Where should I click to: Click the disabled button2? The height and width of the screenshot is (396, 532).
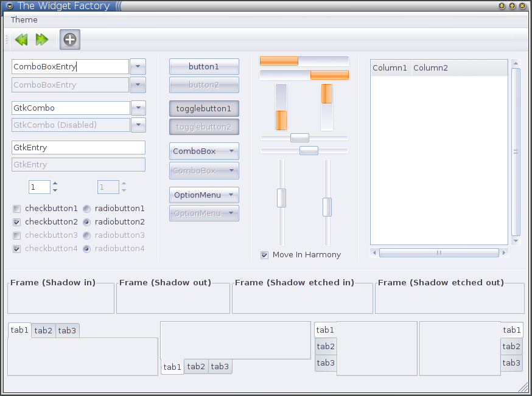tap(204, 85)
